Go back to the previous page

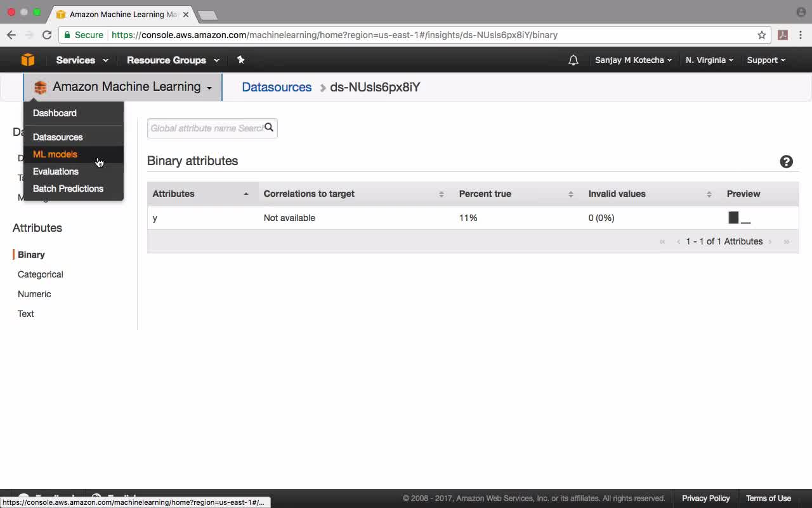(11, 35)
